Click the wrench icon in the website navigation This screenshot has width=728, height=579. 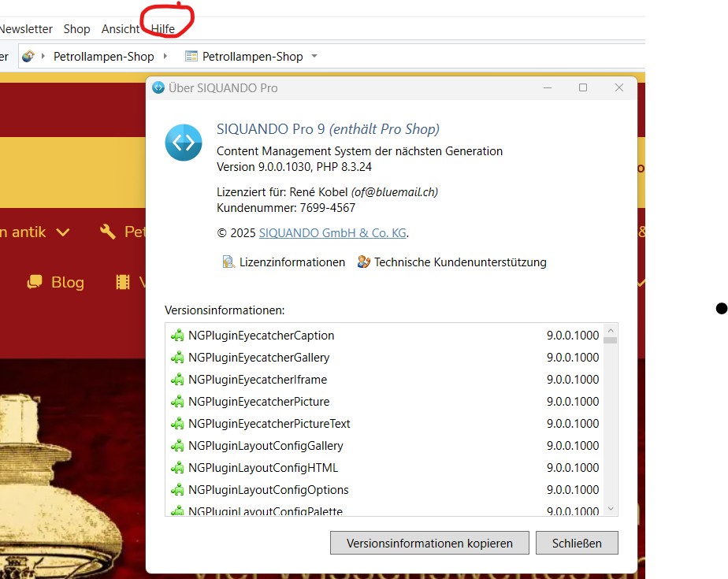coord(108,232)
